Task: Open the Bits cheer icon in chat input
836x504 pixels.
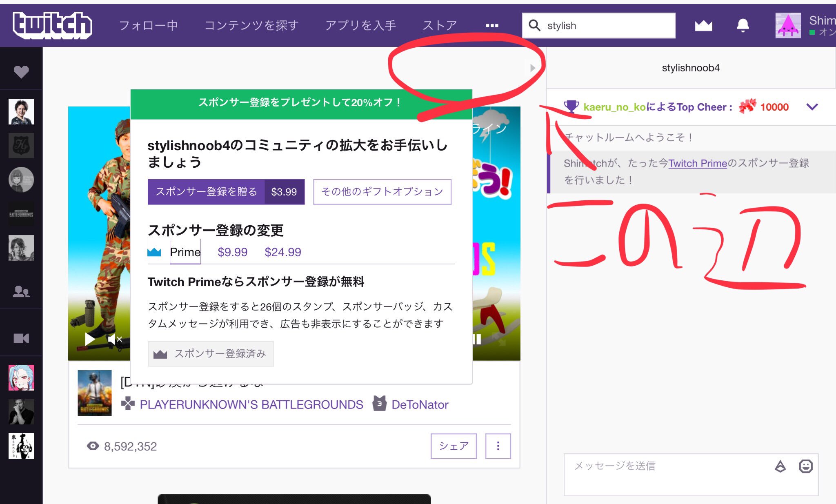Action: 780,466
